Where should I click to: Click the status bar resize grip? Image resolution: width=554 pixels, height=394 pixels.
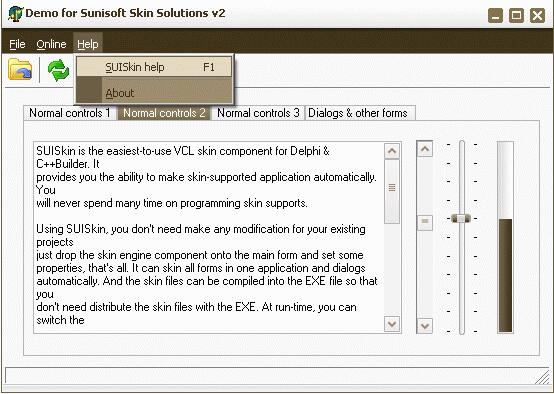click(x=542, y=376)
